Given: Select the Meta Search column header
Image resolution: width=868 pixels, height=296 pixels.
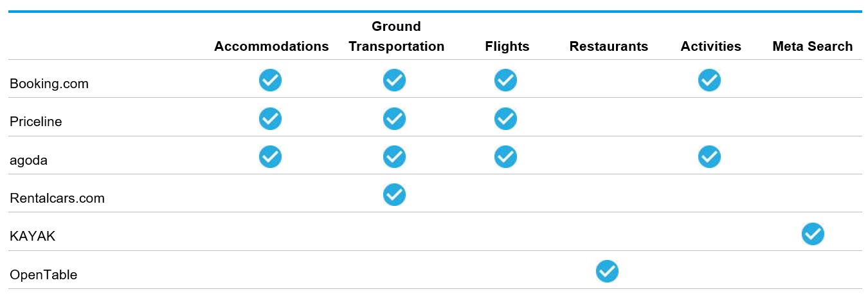Looking at the screenshot, I should point(812,46).
